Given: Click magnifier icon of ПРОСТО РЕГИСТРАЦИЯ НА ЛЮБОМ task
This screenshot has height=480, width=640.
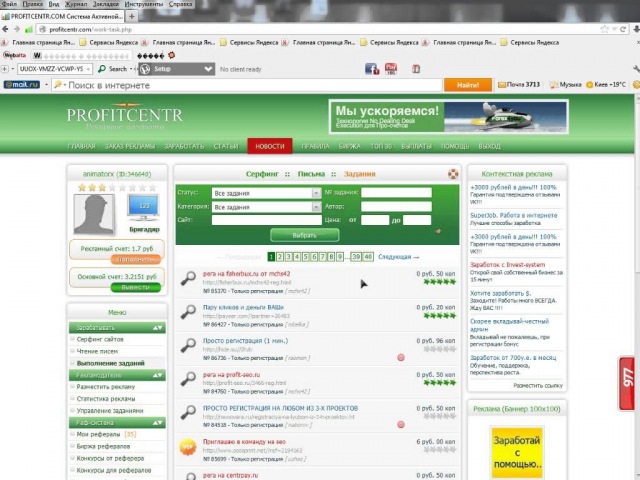Looking at the screenshot, I should (188, 413).
